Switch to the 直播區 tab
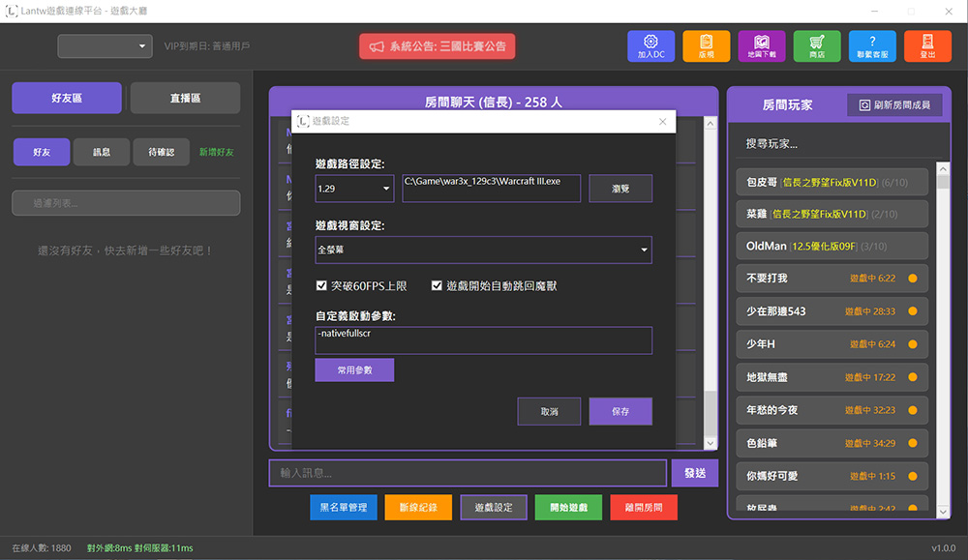This screenshot has height=560, width=968. pos(185,98)
